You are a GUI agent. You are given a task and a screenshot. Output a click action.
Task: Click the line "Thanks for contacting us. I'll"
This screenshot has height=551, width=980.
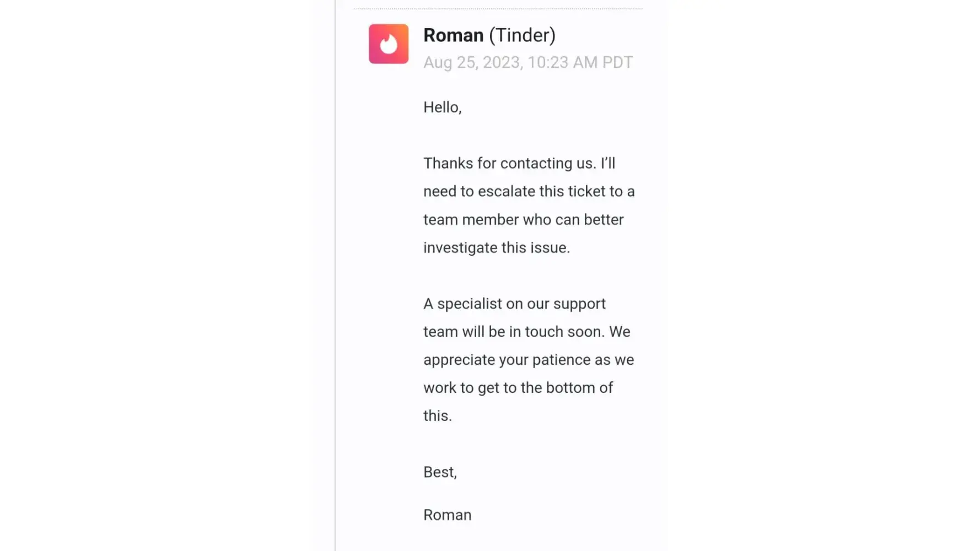(x=519, y=164)
